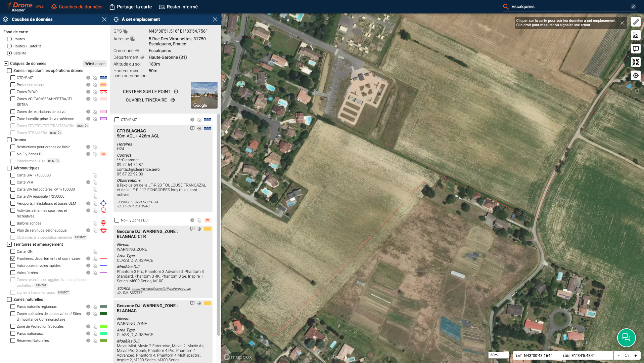The height and width of the screenshot is (363, 644).
Task: Adjust opacity icon for Voies ferrées
Action: pyautogui.click(x=95, y=273)
